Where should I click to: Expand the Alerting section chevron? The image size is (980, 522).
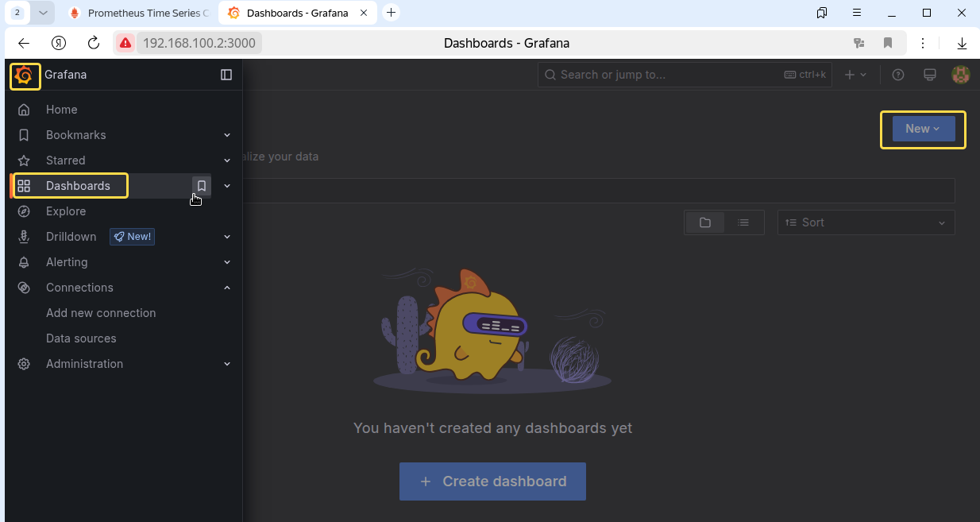point(227,262)
